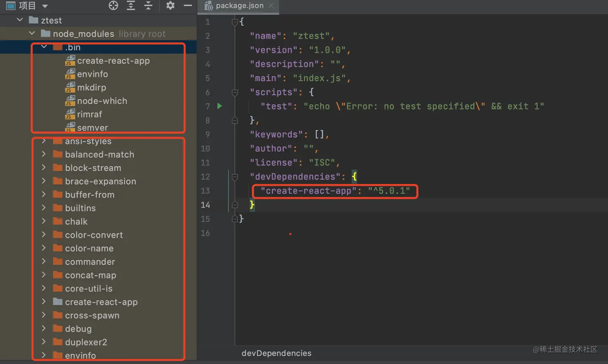Expand the color-name folder
The height and width of the screenshot is (364, 608).
click(44, 248)
